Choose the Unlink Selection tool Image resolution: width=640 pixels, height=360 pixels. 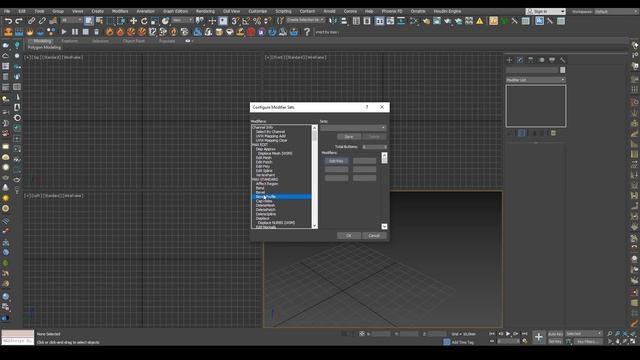coord(42,20)
